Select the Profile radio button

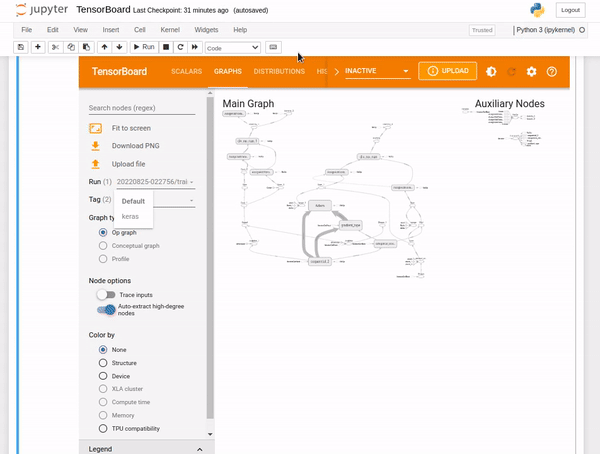click(103, 259)
